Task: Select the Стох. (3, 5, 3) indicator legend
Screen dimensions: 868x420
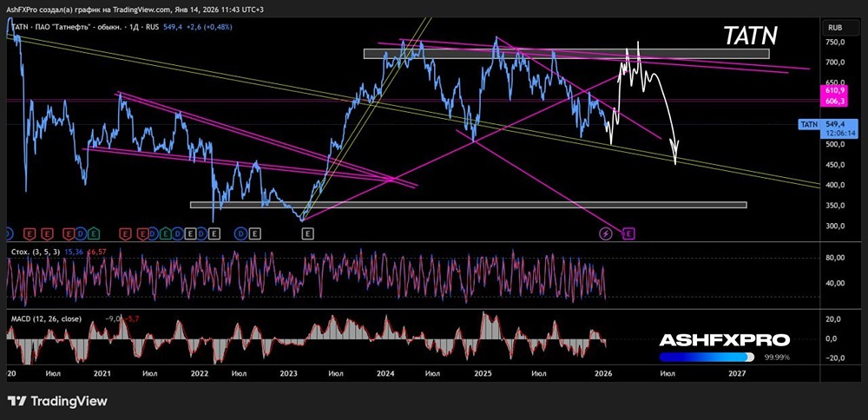Action: coord(36,252)
